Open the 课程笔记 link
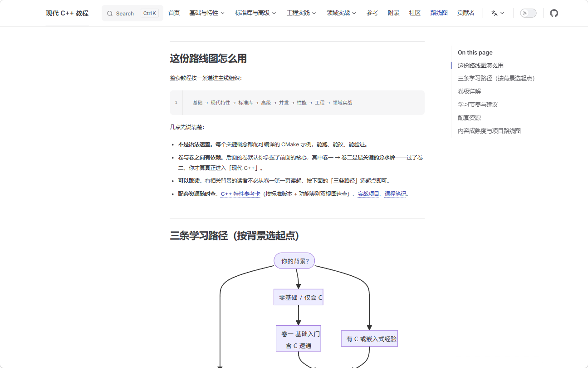The height and width of the screenshot is (368, 588). pos(396,194)
